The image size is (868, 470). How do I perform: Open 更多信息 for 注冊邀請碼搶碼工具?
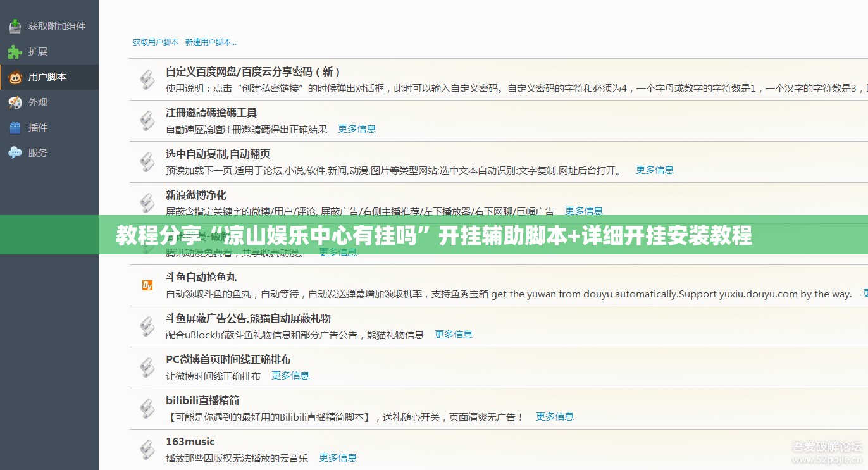click(x=357, y=129)
